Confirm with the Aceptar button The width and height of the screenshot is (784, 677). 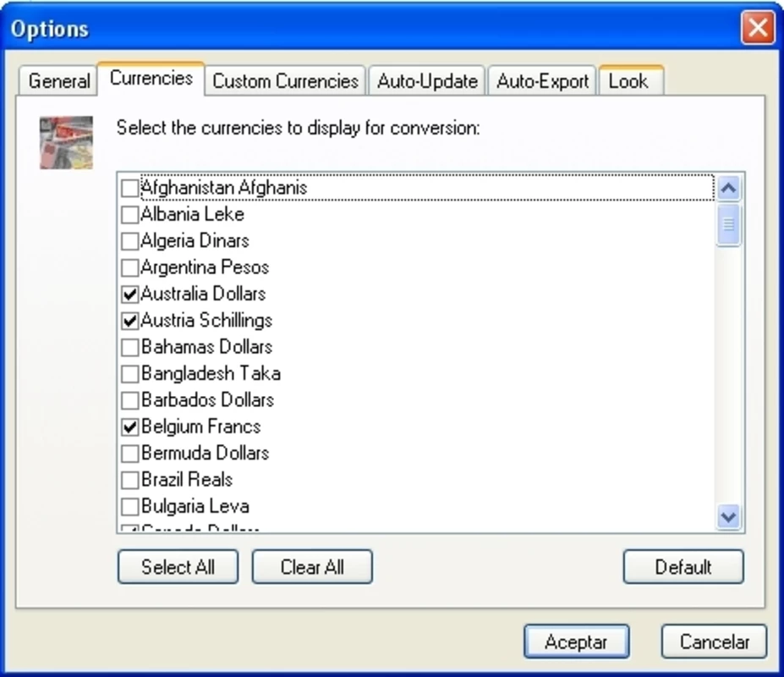click(x=576, y=641)
